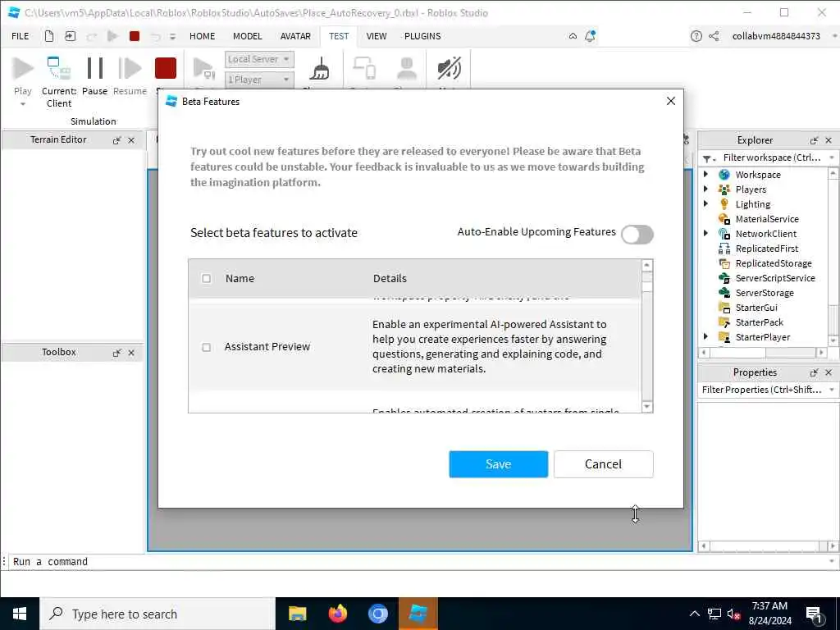Switch to the PLUGINS ribbon tab
The image size is (840, 630).
[422, 36]
